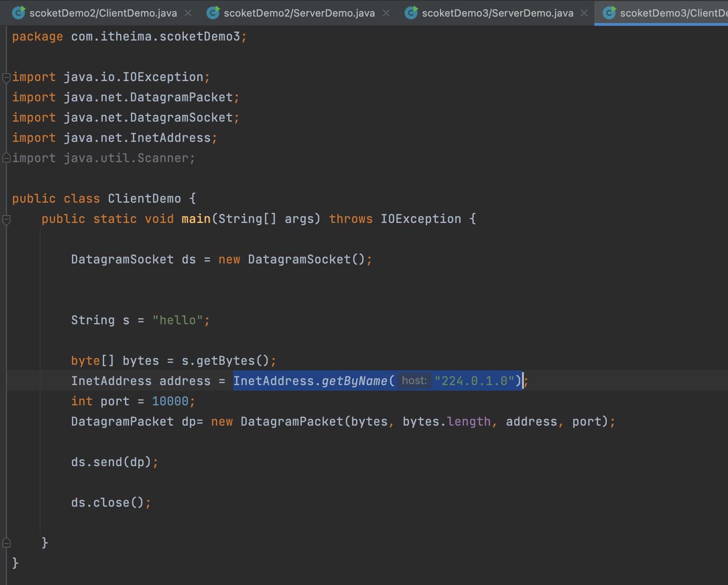
Task: Close the scoketDemo2/ServerDemo.java tab
Action: 386,13
